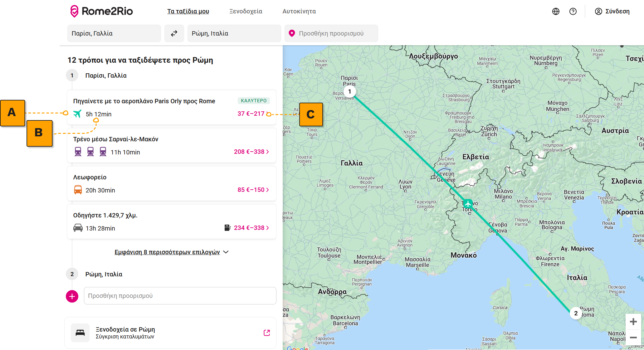This screenshot has height=350, width=644.
Task: Open external link icon for Rome hotels
Action: (266, 333)
